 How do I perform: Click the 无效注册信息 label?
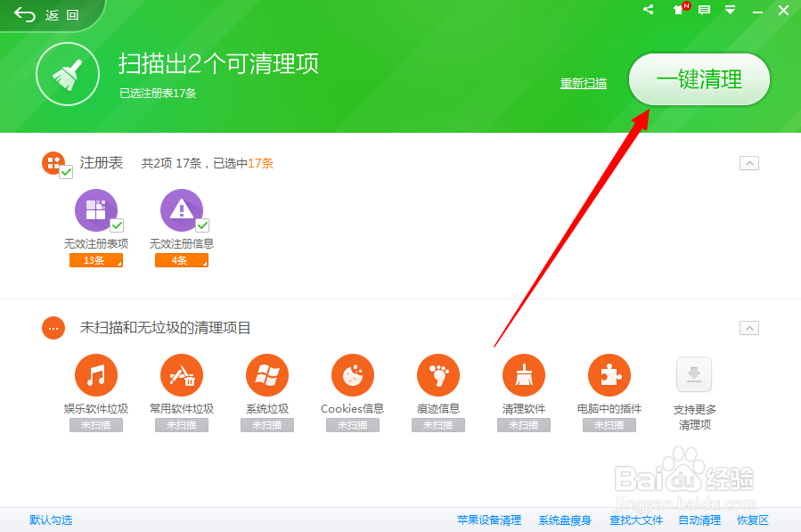coord(182,244)
